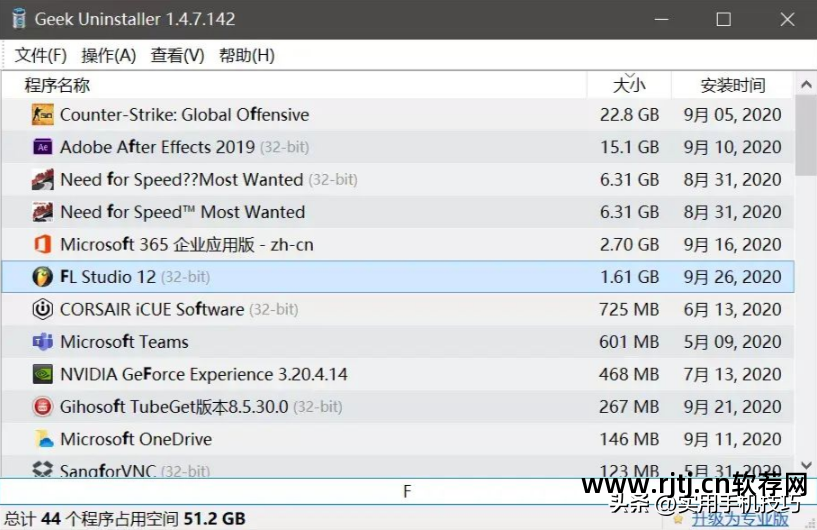Click the 146 MB size value
The width and height of the screenshot is (817, 530).
pos(629,439)
